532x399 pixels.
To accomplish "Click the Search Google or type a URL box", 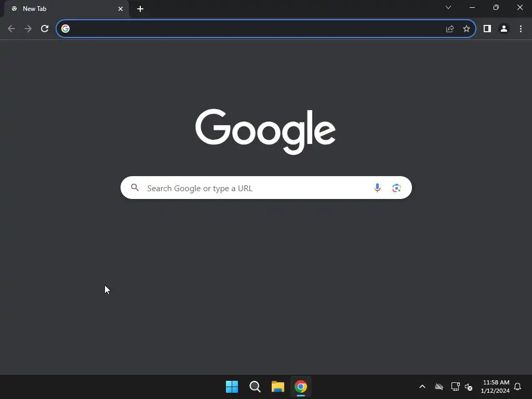I will point(267,188).
